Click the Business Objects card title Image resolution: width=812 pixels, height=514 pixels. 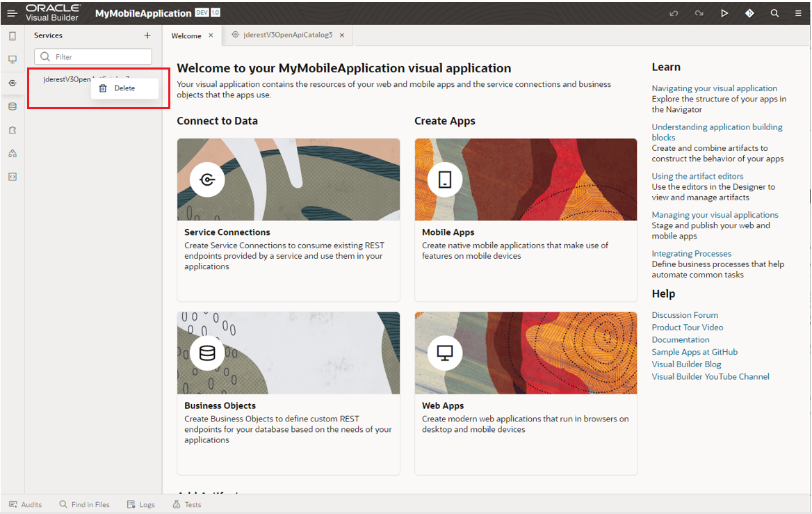click(220, 405)
